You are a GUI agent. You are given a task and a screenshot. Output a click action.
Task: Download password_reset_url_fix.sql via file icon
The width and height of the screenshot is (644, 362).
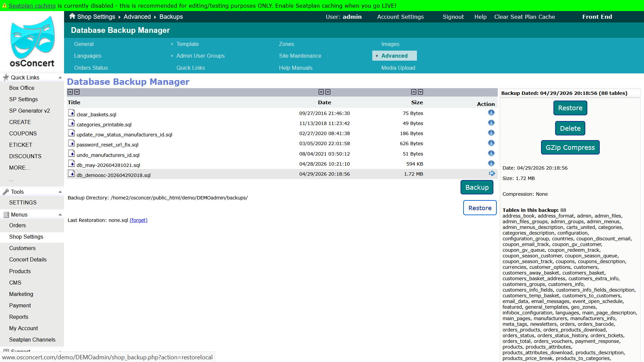(71, 143)
